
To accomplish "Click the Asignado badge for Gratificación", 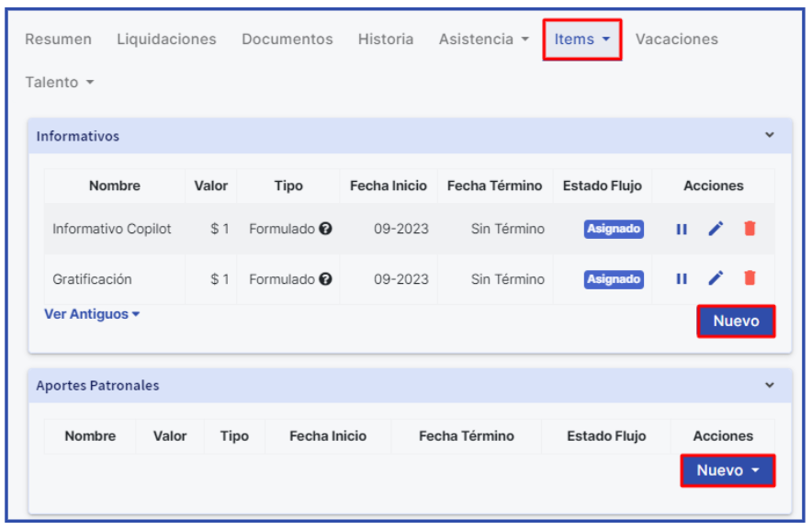I will (x=614, y=279).
